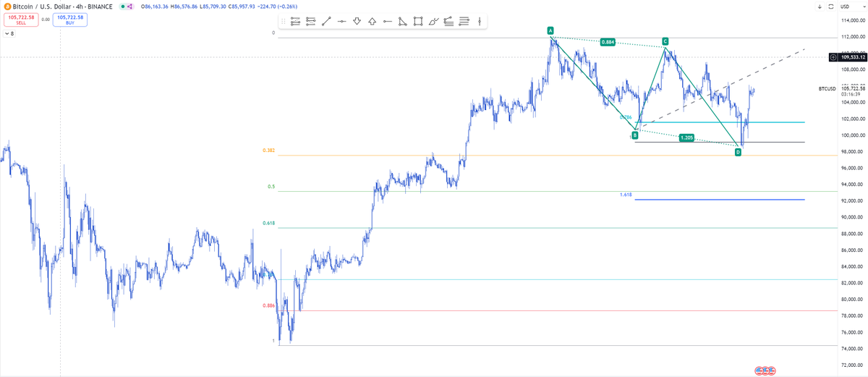The height and width of the screenshot is (377, 868).
Task: Click the 1.618 extension level label
Action: pos(626,195)
